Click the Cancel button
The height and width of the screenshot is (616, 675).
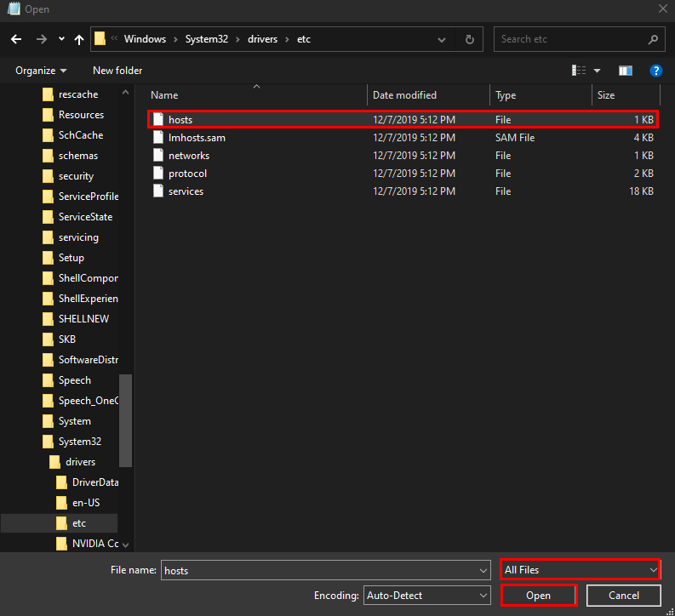click(623, 596)
